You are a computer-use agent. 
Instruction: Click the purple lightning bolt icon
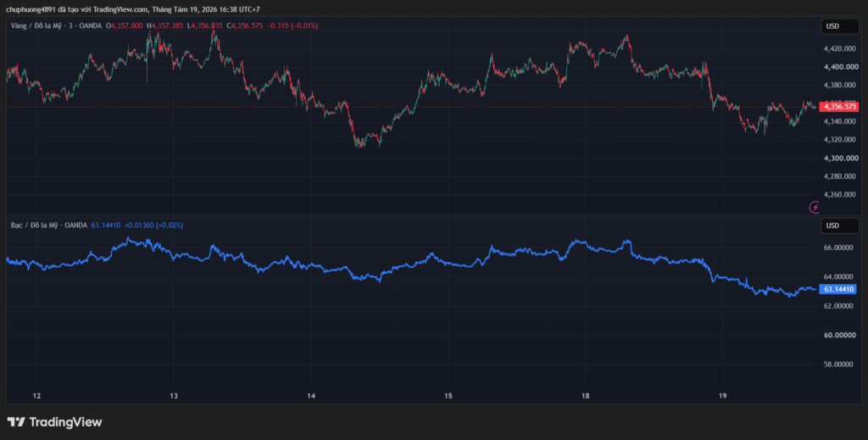(815, 207)
